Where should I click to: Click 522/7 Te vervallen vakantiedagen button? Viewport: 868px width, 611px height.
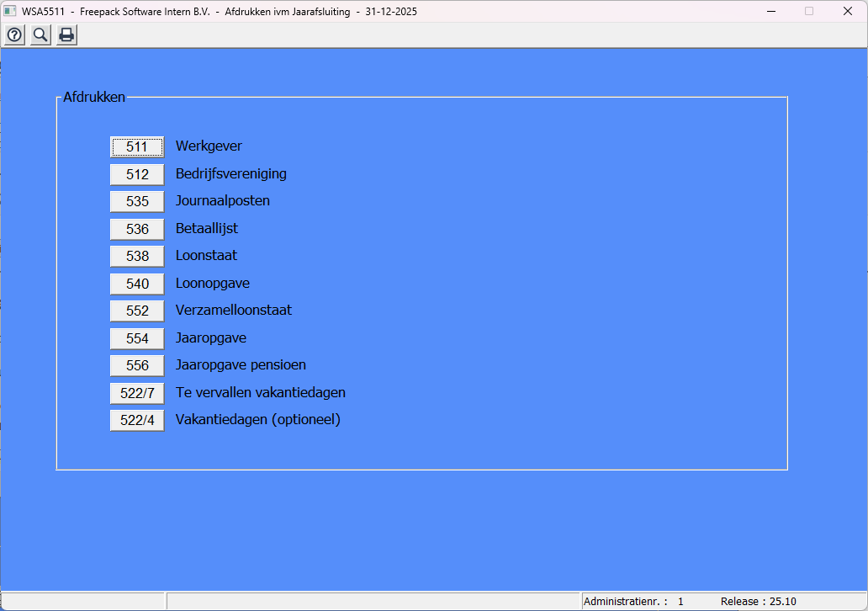click(137, 393)
